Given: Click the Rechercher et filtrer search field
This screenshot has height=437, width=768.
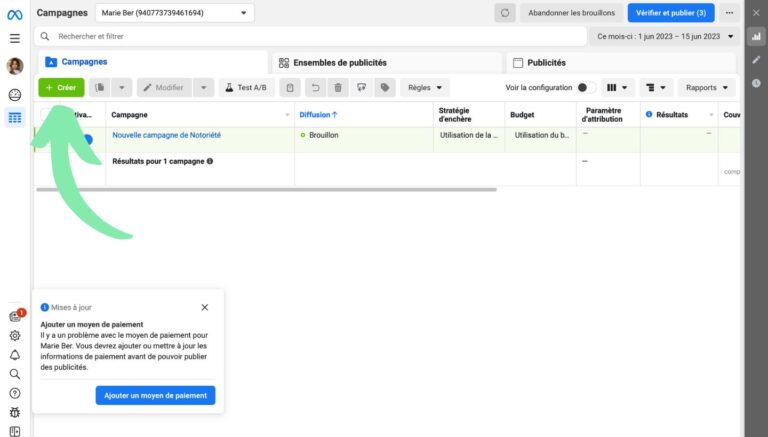Looking at the screenshot, I should [310, 36].
